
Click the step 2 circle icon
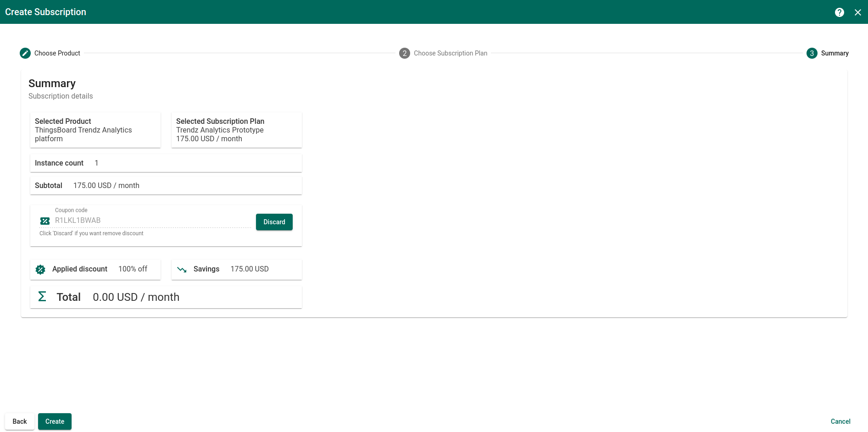pyautogui.click(x=404, y=53)
